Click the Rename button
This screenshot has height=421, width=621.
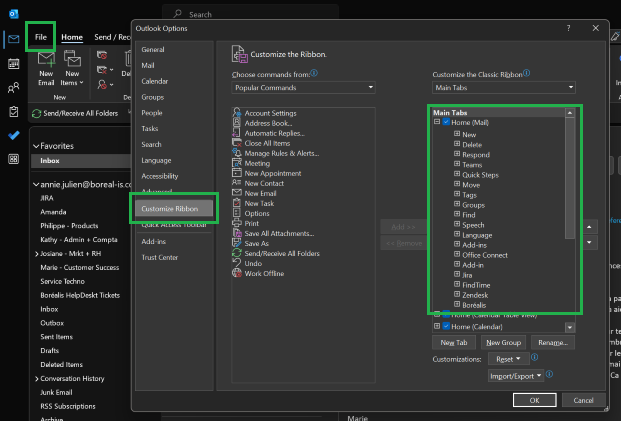click(x=553, y=343)
